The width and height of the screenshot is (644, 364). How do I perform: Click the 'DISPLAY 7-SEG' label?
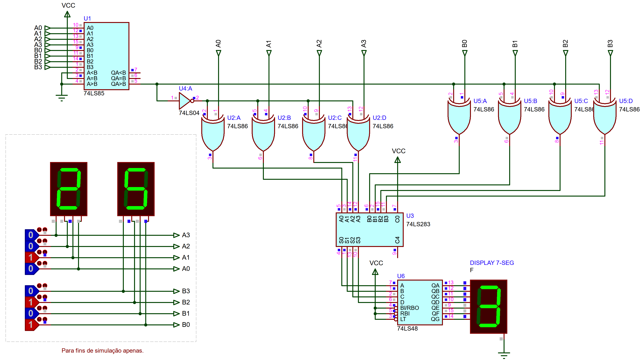pos(492,263)
